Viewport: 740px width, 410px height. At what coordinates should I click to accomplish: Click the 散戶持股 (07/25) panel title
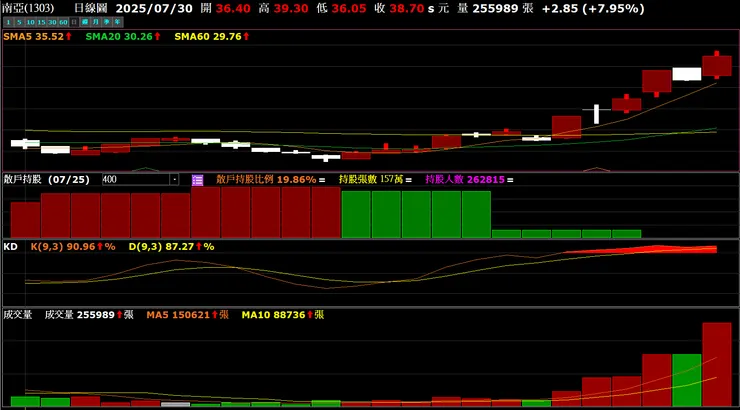point(46,180)
